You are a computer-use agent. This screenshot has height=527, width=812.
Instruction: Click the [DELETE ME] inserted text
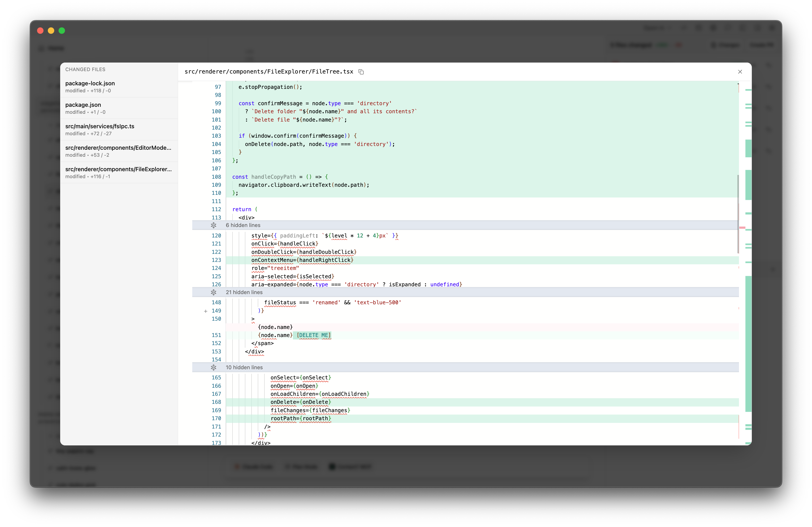(x=314, y=335)
